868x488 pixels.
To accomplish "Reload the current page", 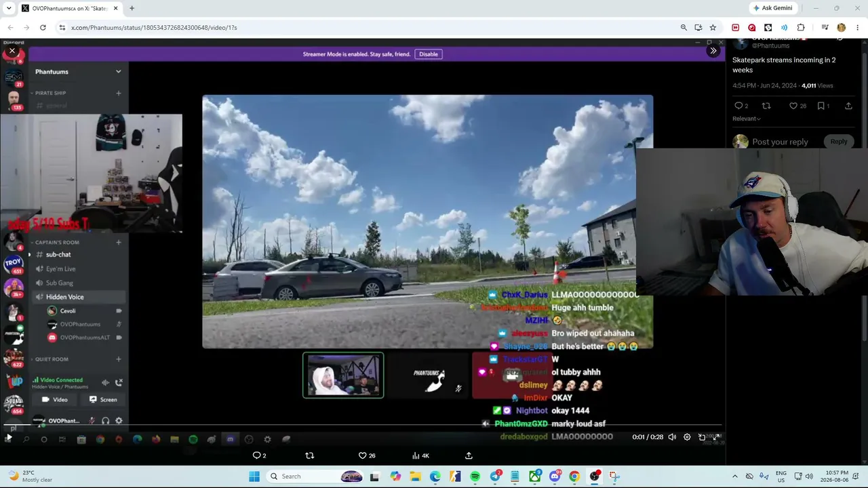I will click(43, 27).
